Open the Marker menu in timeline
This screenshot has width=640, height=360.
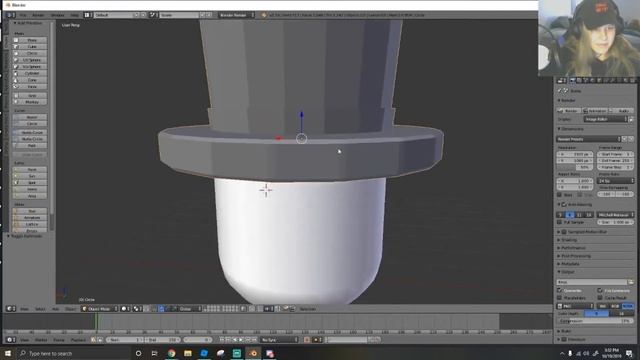41,340
